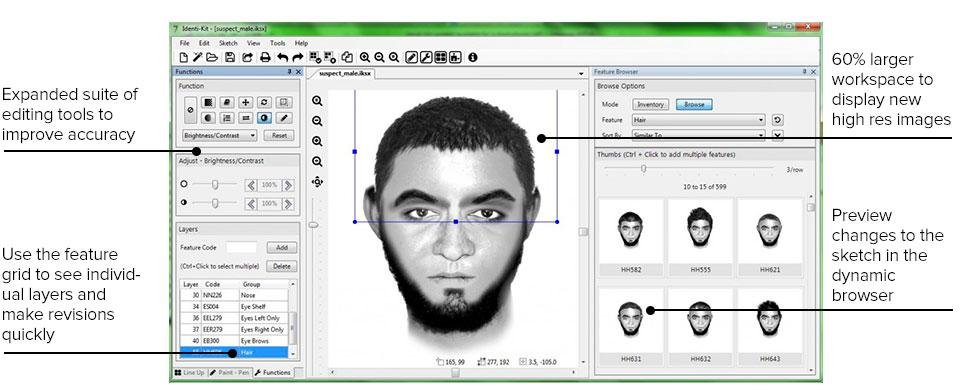960x390 pixels.
Task: Click the pan/fit icon beside canvas
Action: (x=317, y=182)
